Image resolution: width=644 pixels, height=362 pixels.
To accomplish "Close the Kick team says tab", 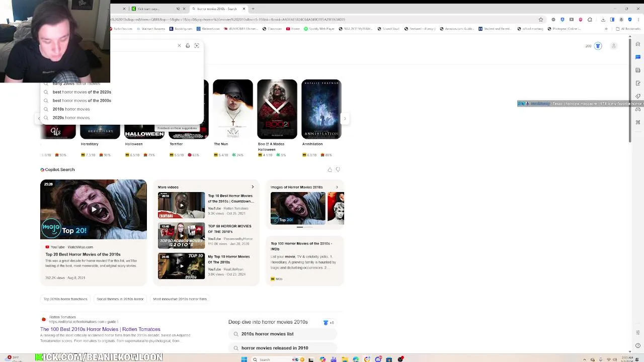I will (184, 9).
